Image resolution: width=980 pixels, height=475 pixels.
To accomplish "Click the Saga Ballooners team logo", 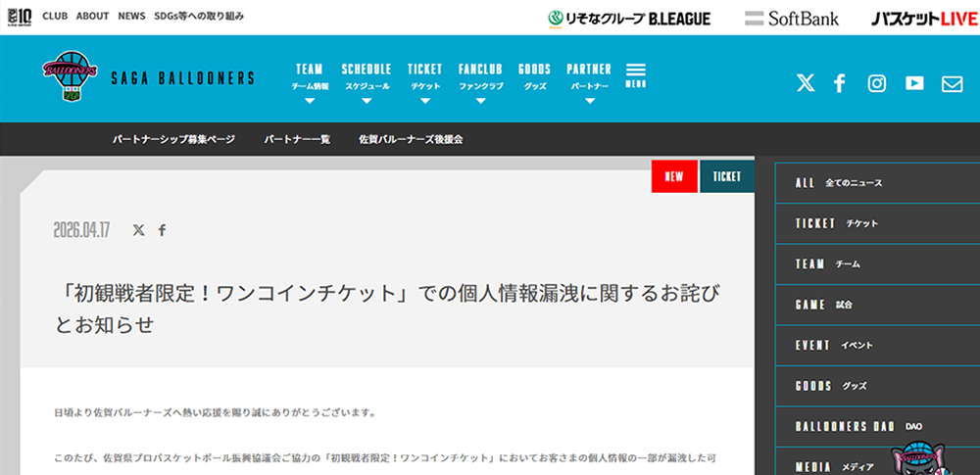I will tap(70, 78).
